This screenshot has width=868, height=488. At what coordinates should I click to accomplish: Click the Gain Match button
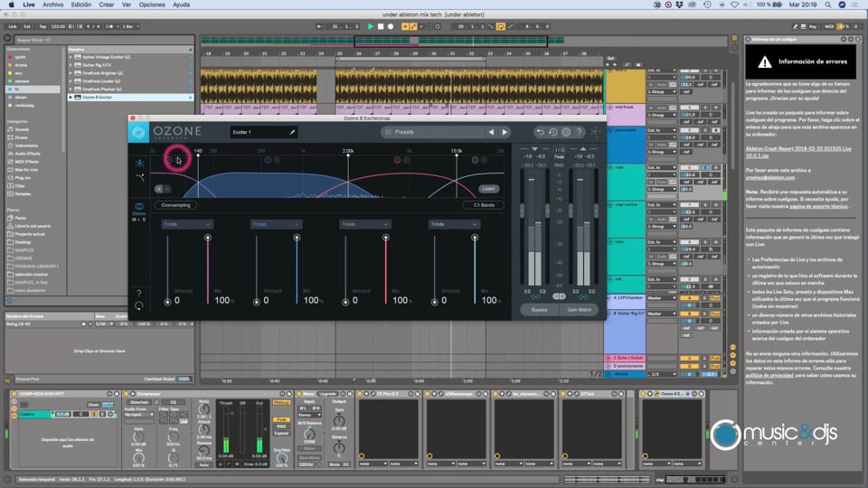coord(579,310)
